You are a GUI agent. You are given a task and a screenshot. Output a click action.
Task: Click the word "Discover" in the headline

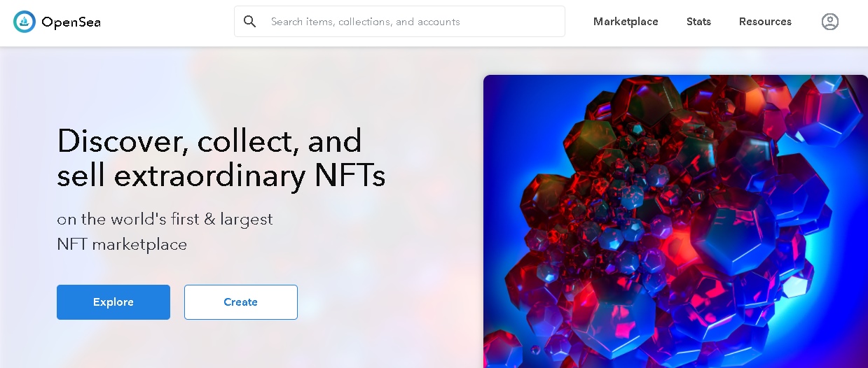122,141
